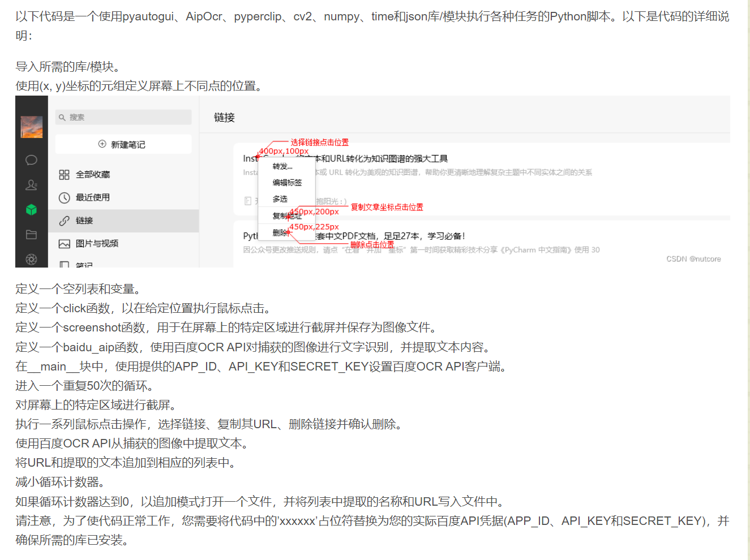Click the PyCharm 中文指南 description line
This screenshot has width=750, height=560.
pos(422,250)
